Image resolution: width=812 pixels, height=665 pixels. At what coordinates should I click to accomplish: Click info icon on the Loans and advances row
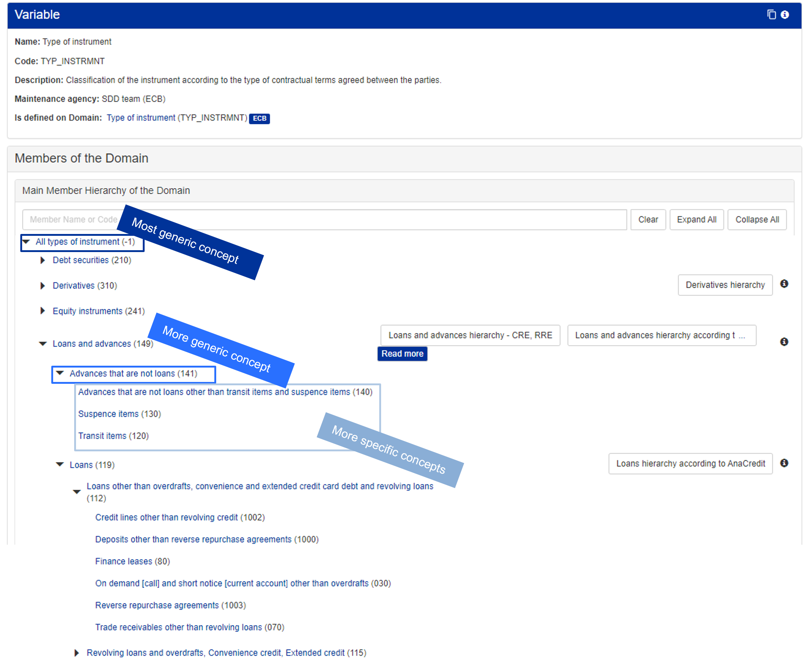[784, 342]
